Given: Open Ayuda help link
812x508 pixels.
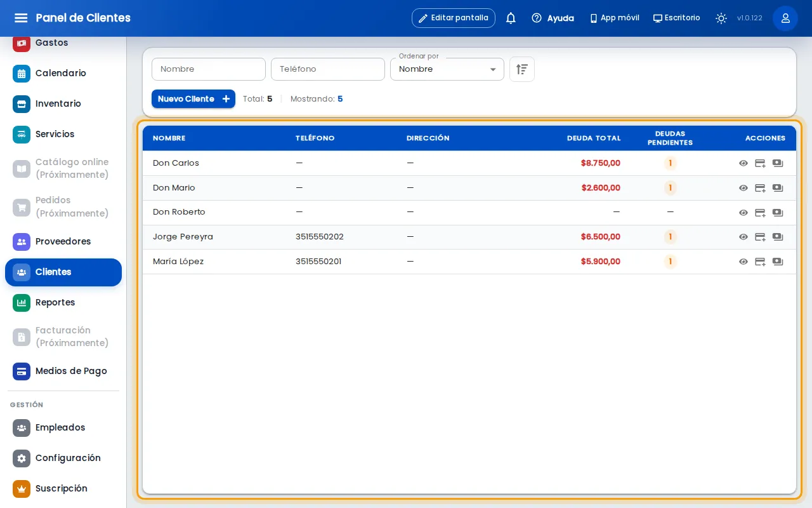Looking at the screenshot, I should 553,18.
